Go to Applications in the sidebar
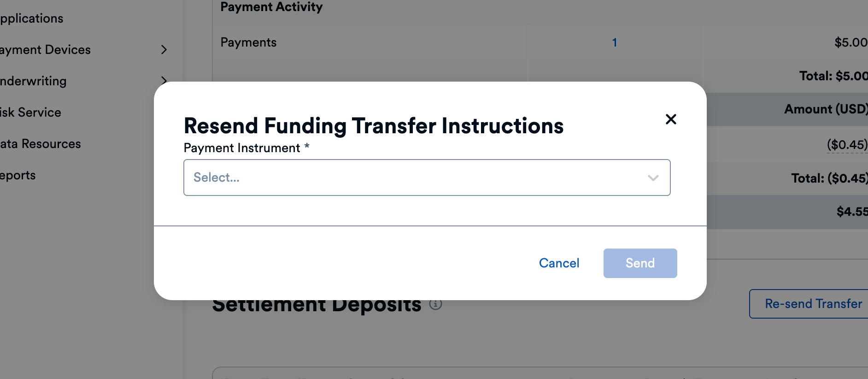 pyautogui.click(x=32, y=18)
